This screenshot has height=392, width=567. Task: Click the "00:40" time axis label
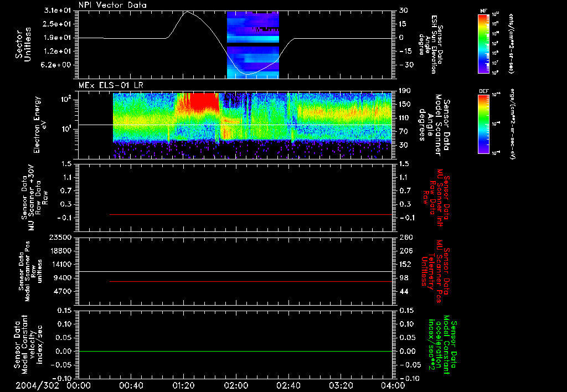coord(131,385)
